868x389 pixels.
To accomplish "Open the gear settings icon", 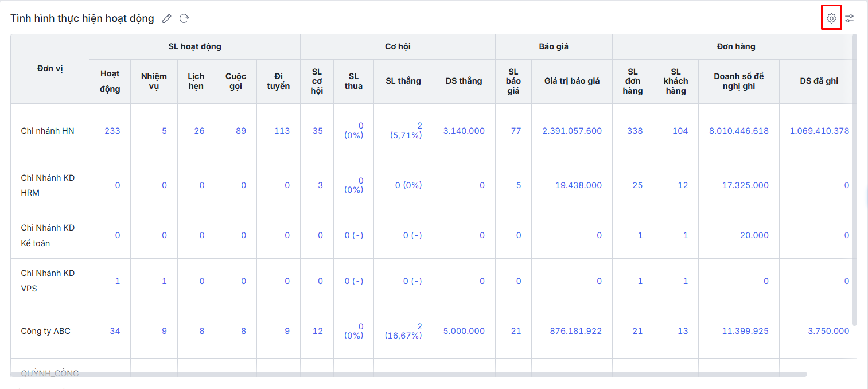I will (x=831, y=18).
